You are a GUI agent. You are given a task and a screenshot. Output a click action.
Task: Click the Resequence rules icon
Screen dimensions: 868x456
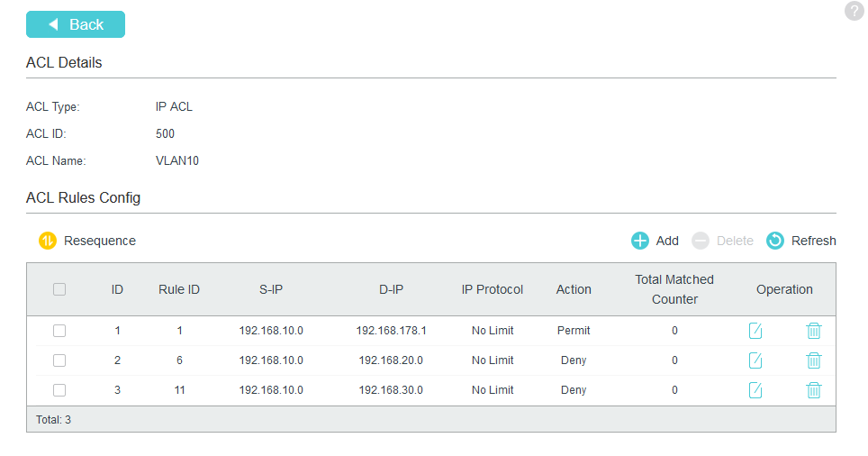pyautogui.click(x=48, y=241)
